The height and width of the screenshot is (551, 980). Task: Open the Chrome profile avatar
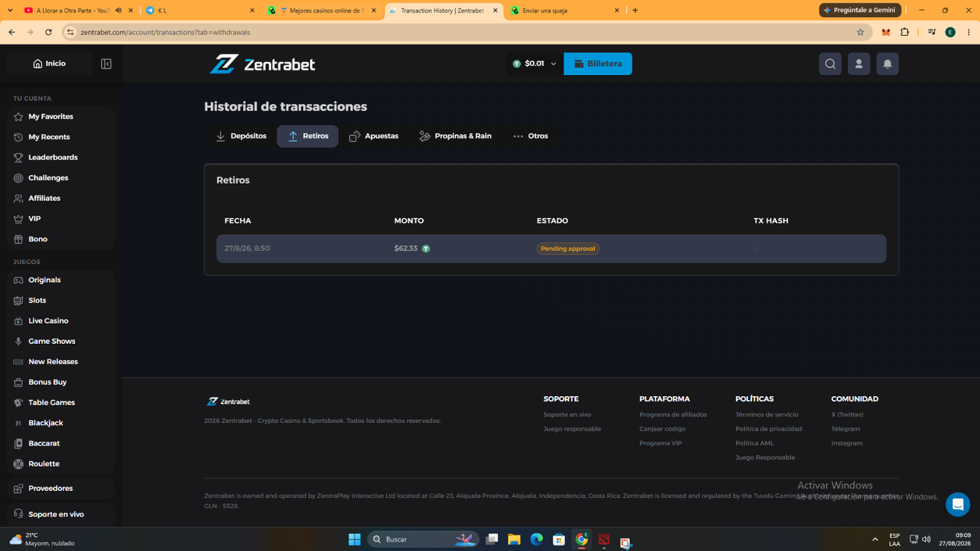[951, 32]
